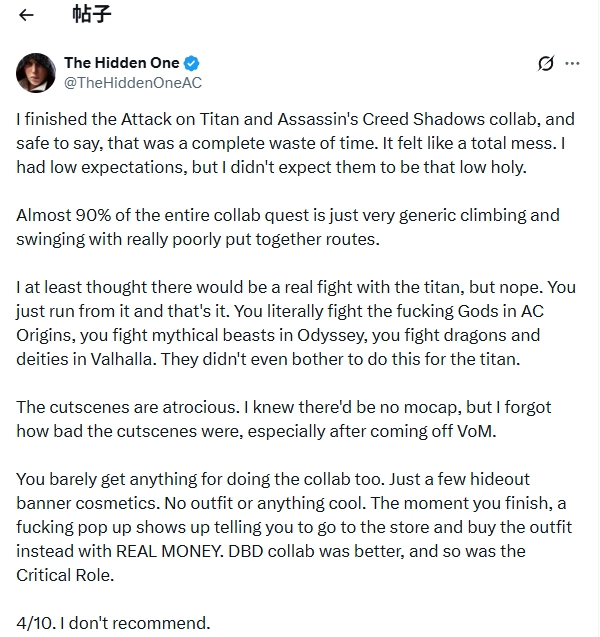The image size is (600, 637).
Task: Click the back arrow icon
Action: [27, 15]
